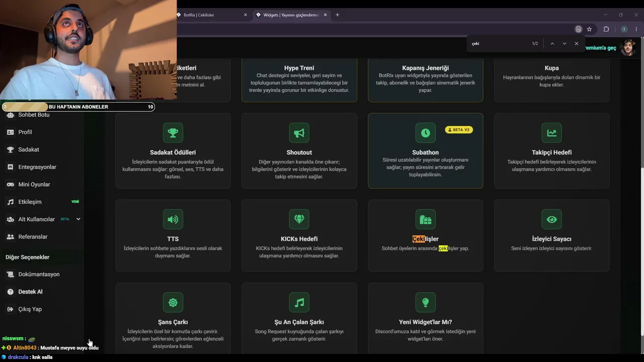
Task: Click the 'Diğer Seçenekler' sidebar heading
Action: tap(28, 257)
